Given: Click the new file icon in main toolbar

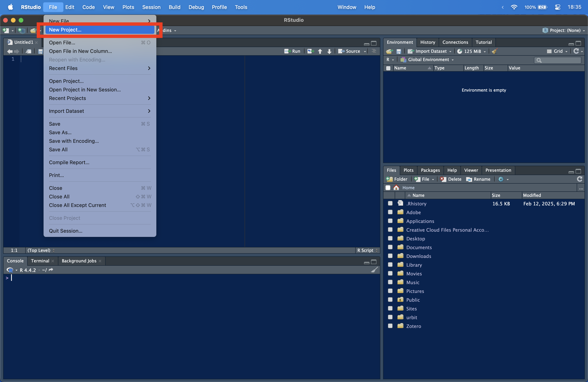Looking at the screenshot, I should point(6,30).
